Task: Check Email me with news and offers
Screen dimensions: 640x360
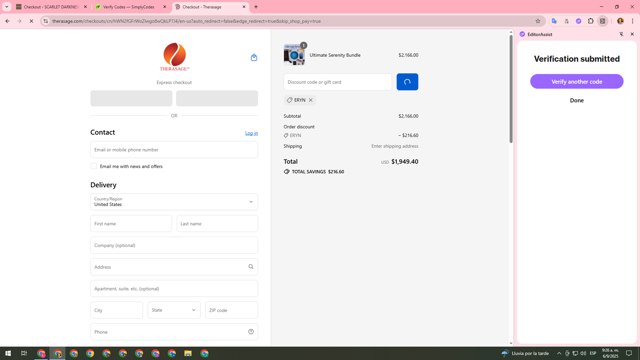Action: coord(94,166)
